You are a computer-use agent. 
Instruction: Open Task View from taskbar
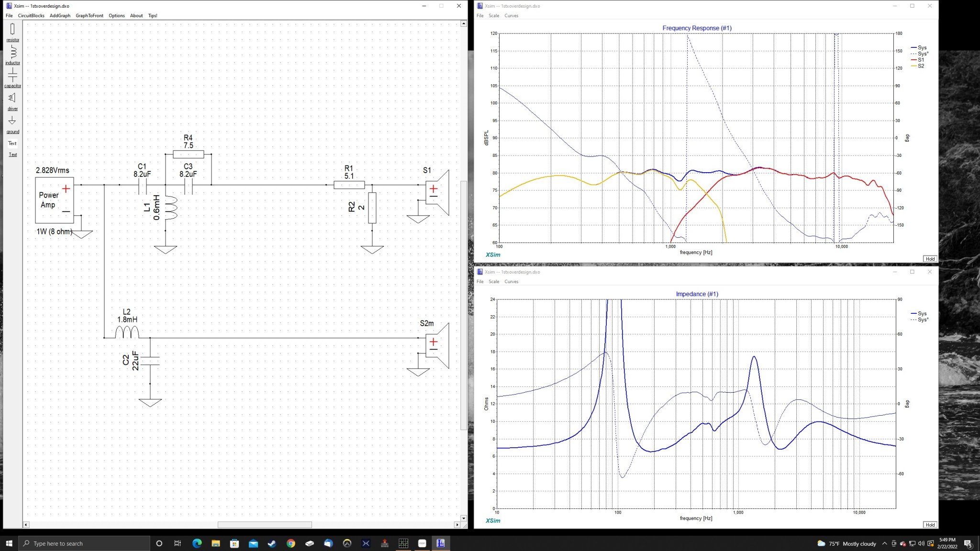tap(178, 543)
